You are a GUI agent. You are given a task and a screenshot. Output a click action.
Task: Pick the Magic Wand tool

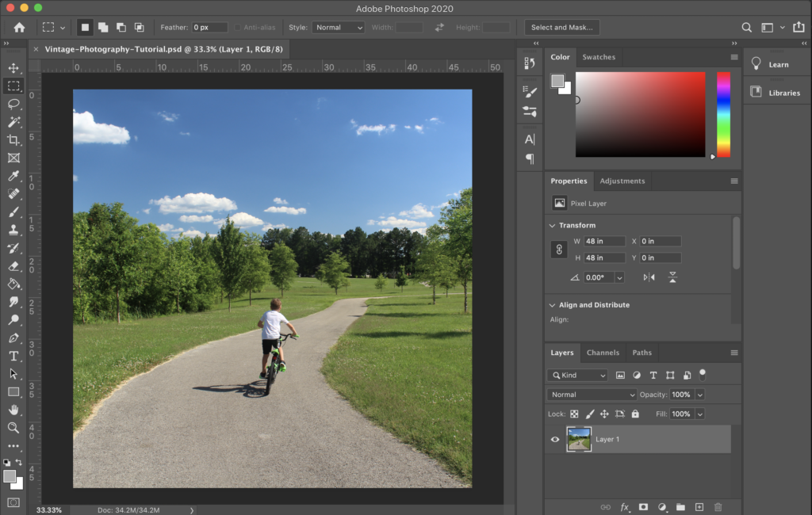click(13, 122)
